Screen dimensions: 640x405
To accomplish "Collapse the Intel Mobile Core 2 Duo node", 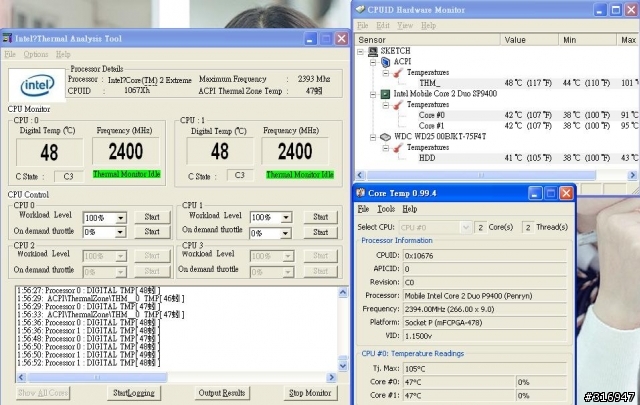I will (373, 94).
